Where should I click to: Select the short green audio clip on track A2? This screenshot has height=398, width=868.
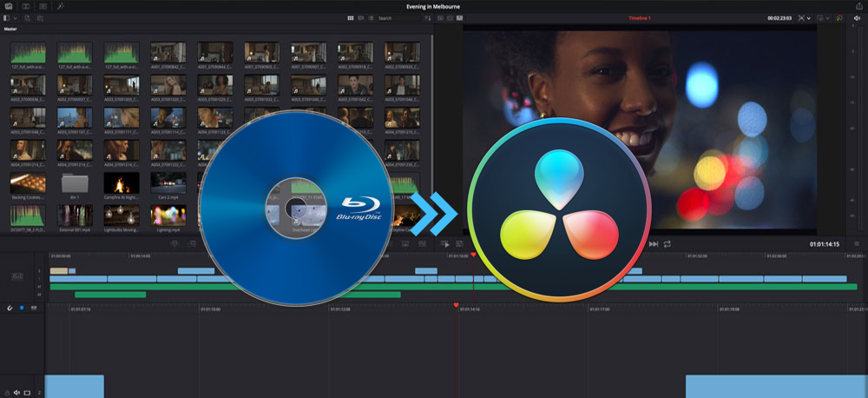[x=110, y=295]
